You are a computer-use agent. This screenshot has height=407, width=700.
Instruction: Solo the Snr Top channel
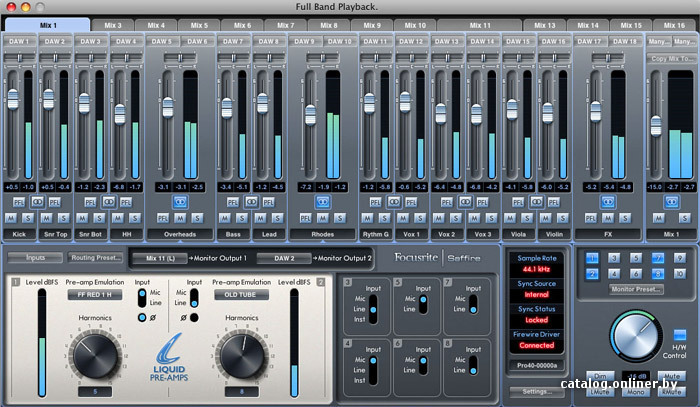click(63, 218)
